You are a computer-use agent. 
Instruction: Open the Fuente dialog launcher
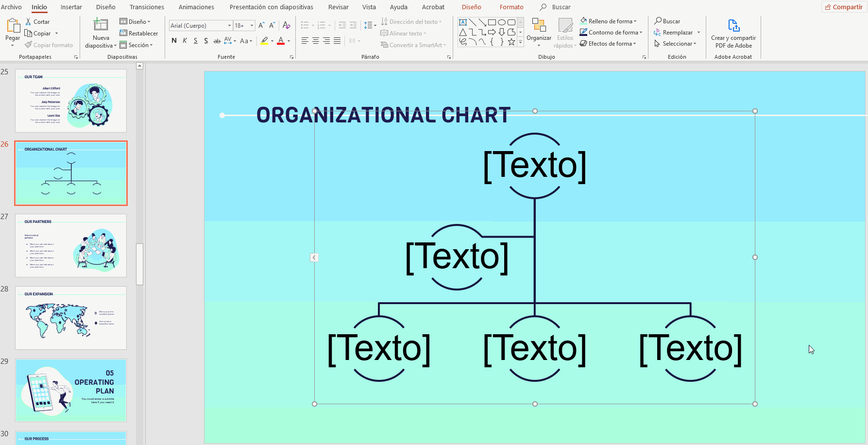291,57
